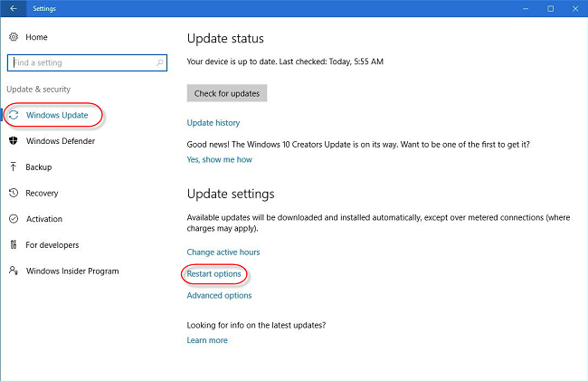
Task: Click the Update & security label
Action: click(39, 90)
